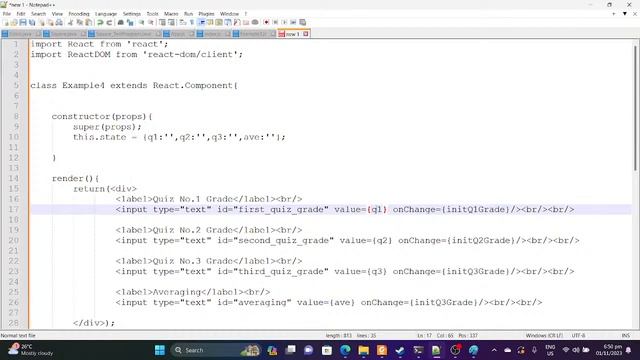Click the Run macro multiple times icon

[x=293, y=22]
